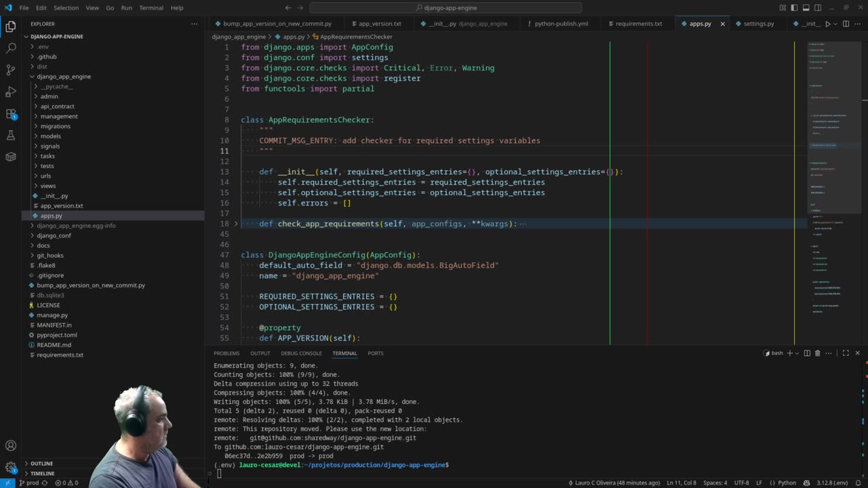Viewport: 868px width, 488px height.
Task: Open the new terminal launch profile dropdown
Action: (797, 353)
